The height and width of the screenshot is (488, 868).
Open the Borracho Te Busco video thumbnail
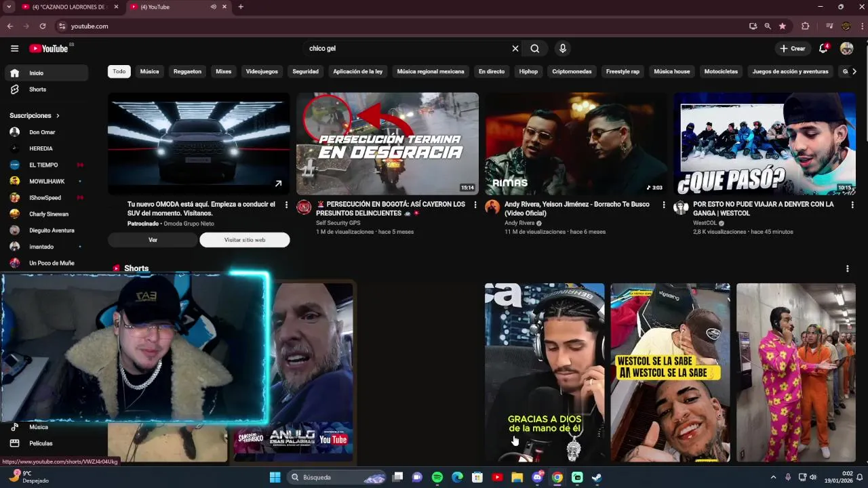click(x=576, y=144)
